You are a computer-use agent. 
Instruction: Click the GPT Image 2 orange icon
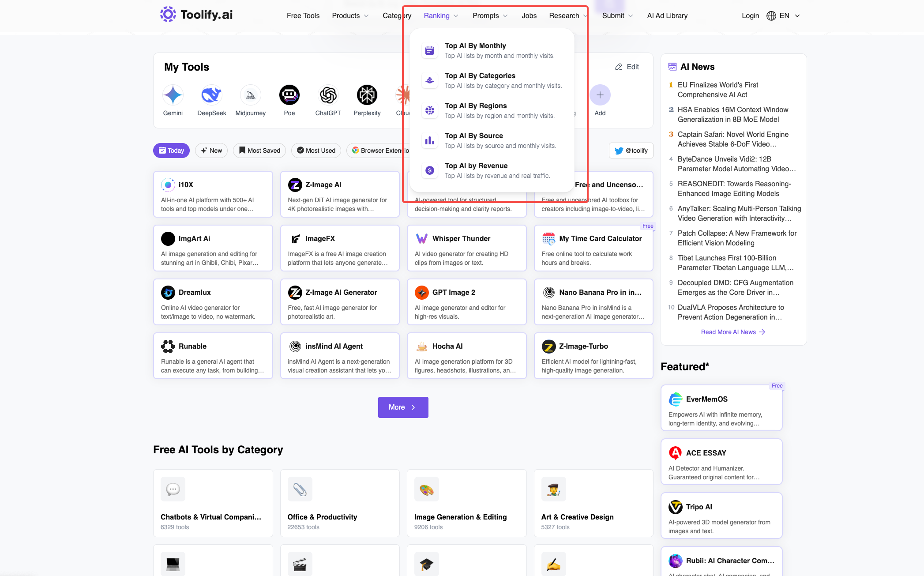(x=422, y=293)
